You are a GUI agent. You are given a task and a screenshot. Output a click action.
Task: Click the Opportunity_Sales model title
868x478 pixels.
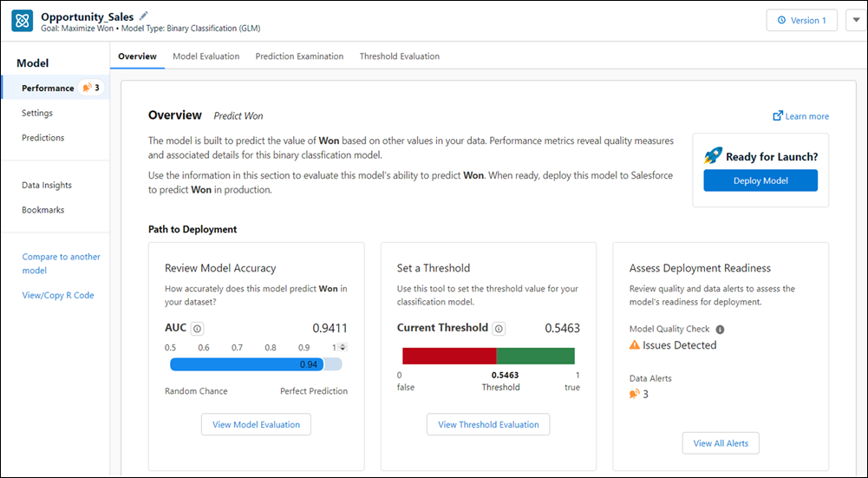88,16
